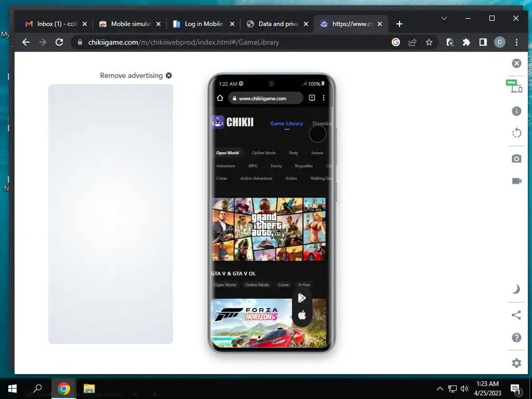Viewport: 532px width, 399px height.
Task: Toggle the Chrome side panel
Action: 483,42
